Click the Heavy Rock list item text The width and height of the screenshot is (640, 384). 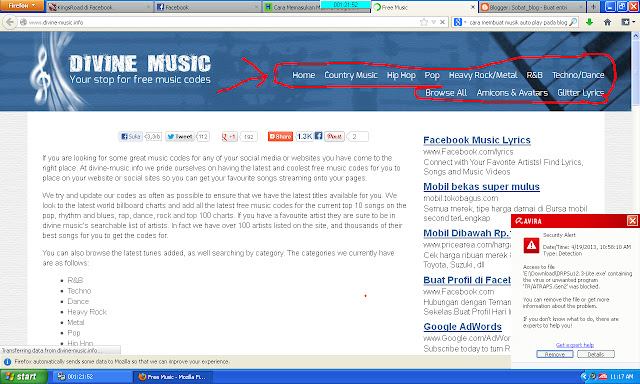(87, 312)
